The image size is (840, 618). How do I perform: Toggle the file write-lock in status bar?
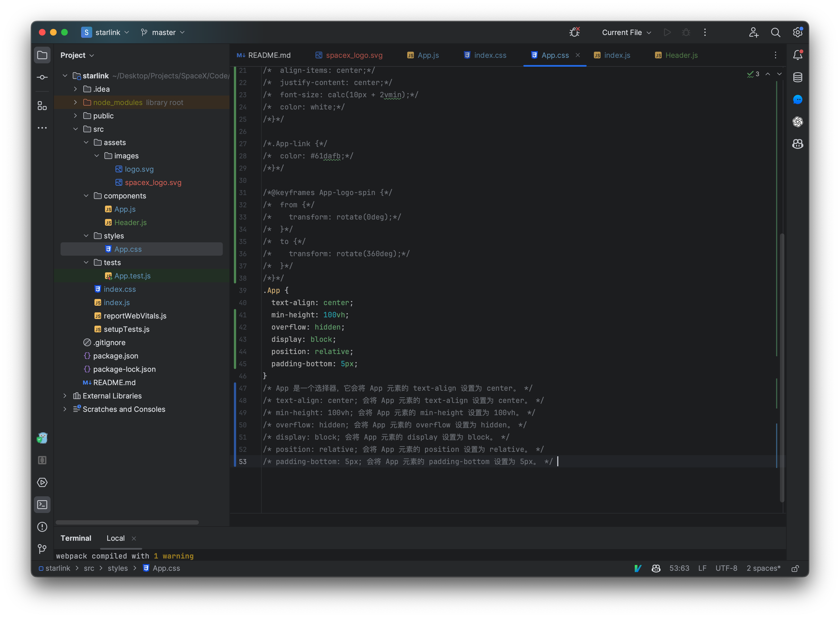pyautogui.click(x=795, y=568)
